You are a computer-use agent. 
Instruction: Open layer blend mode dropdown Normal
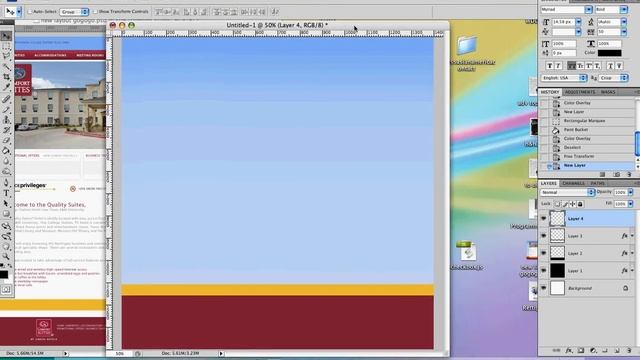tap(567, 192)
